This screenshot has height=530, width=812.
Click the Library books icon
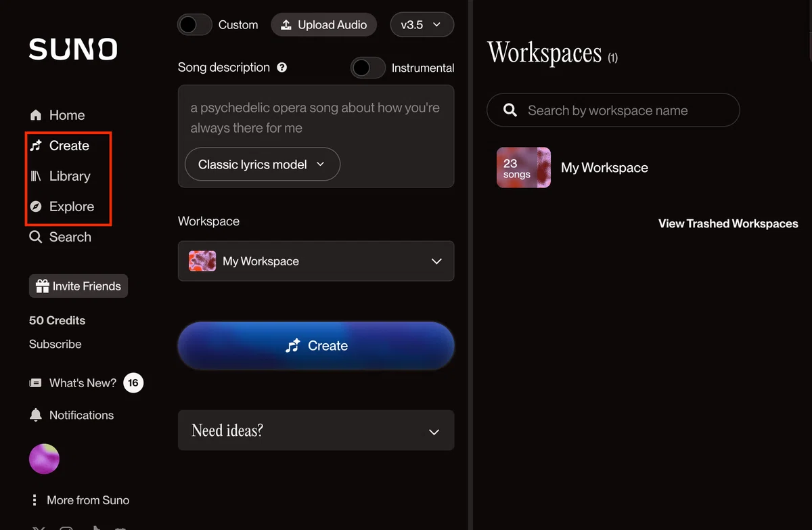point(36,176)
